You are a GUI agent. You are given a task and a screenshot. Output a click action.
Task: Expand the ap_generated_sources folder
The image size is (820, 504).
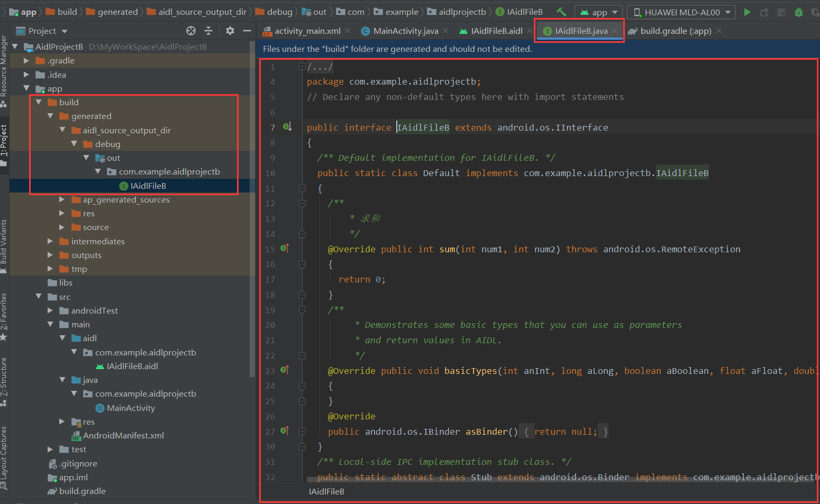(62, 199)
